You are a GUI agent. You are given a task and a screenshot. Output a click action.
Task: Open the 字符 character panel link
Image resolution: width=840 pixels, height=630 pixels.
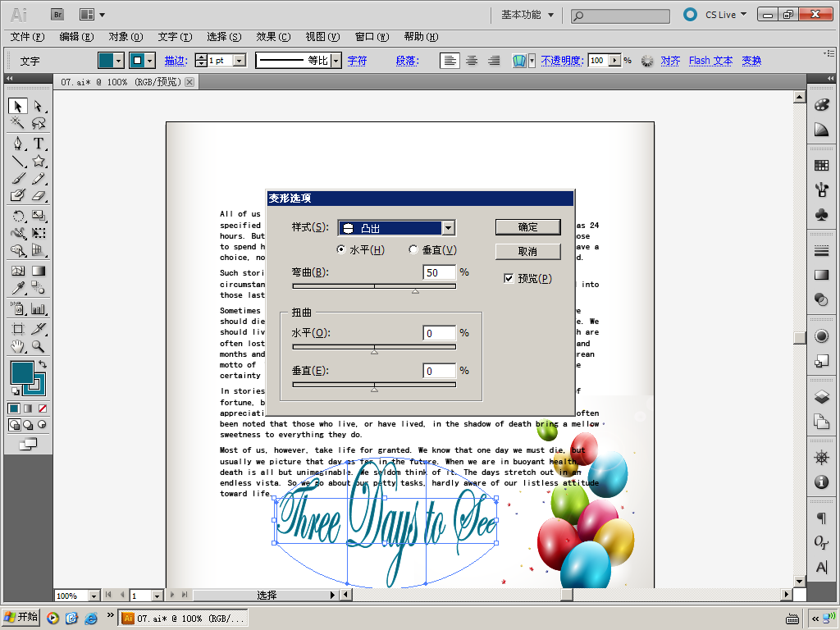coord(357,61)
